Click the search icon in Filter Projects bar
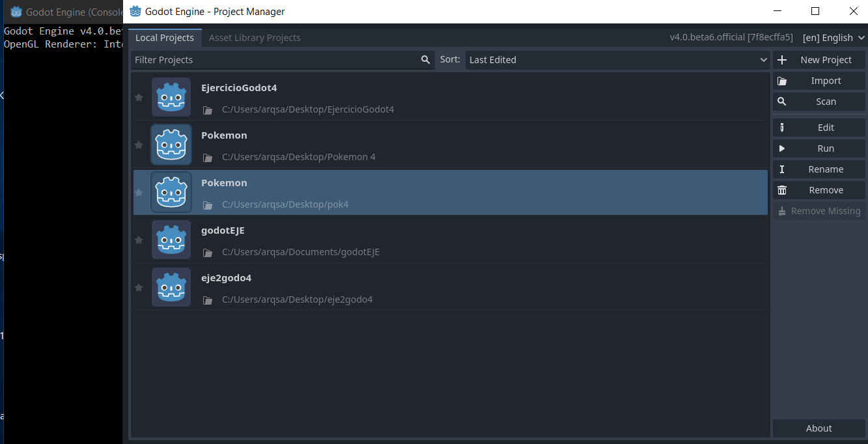Screen dimensions: 868x444 click(425, 59)
